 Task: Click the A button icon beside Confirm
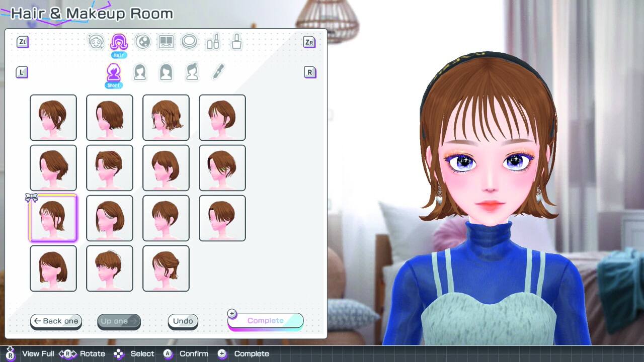tap(168, 353)
